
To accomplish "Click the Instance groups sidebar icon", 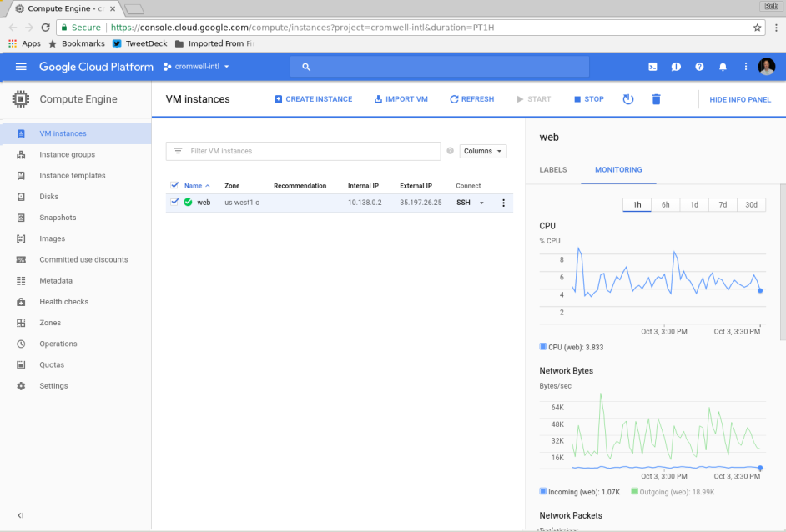I will pos(21,155).
